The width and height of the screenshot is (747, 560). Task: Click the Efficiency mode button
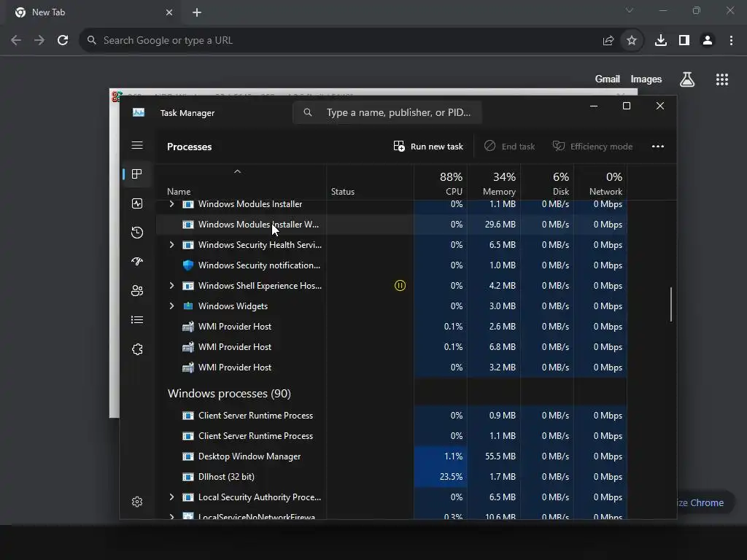(x=592, y=146)
